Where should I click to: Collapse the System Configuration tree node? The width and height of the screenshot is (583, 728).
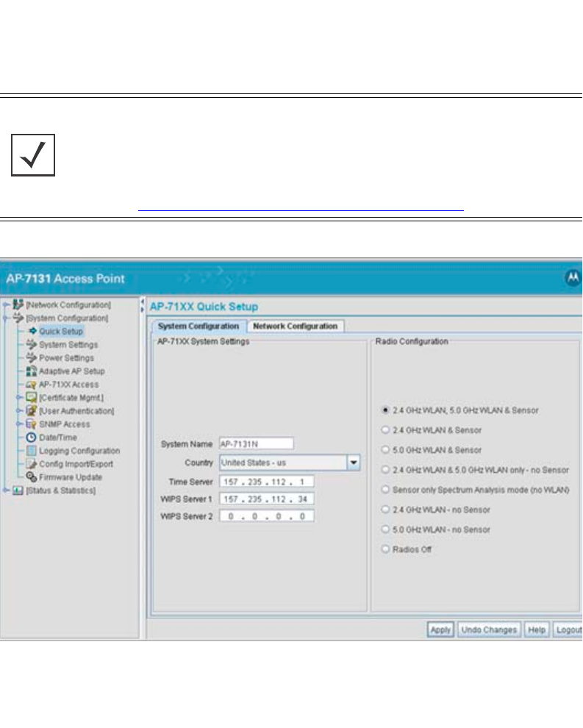point(6,318)
